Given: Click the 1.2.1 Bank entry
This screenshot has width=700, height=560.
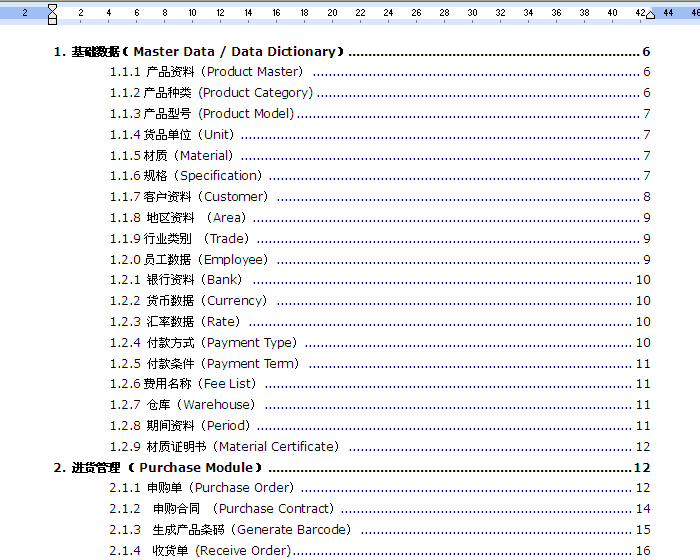Looking at the screenshot, I should tap(176, 280).
